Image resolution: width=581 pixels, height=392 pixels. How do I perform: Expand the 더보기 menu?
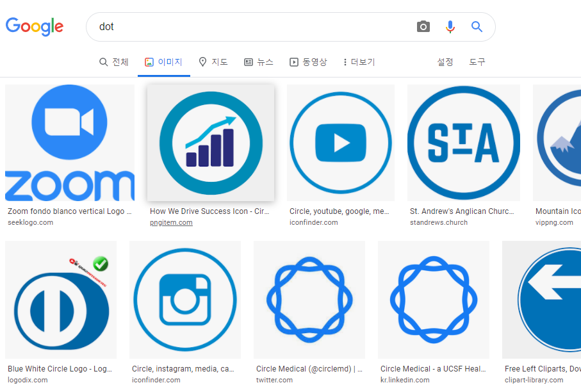(359, 62)
